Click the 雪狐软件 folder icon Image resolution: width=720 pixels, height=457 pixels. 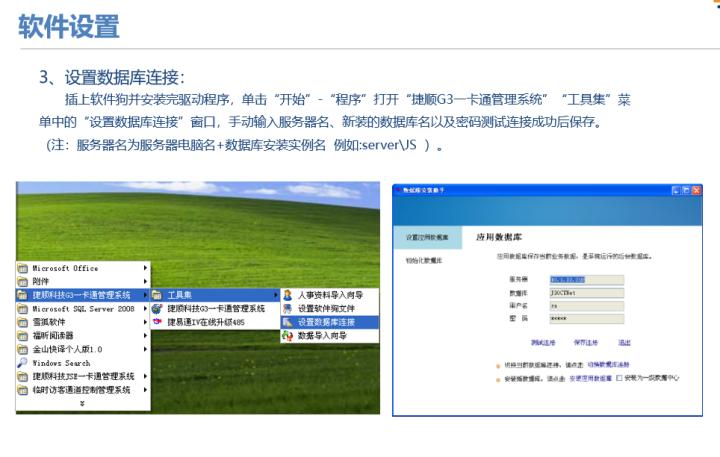tap(22, 322)
